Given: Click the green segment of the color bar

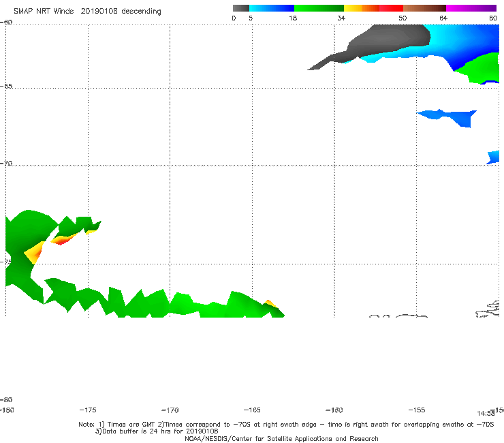Looking at the screenshot, I should point(319,8).
